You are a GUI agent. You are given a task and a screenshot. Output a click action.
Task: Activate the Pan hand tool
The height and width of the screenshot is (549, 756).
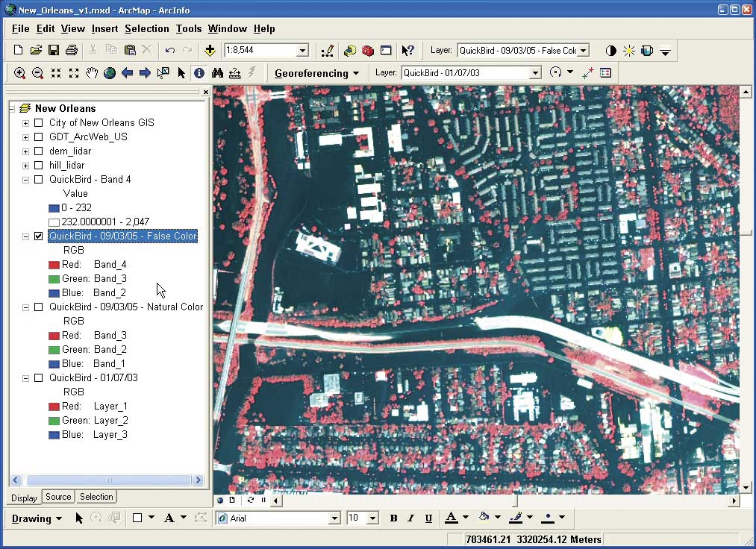[92, 73]
